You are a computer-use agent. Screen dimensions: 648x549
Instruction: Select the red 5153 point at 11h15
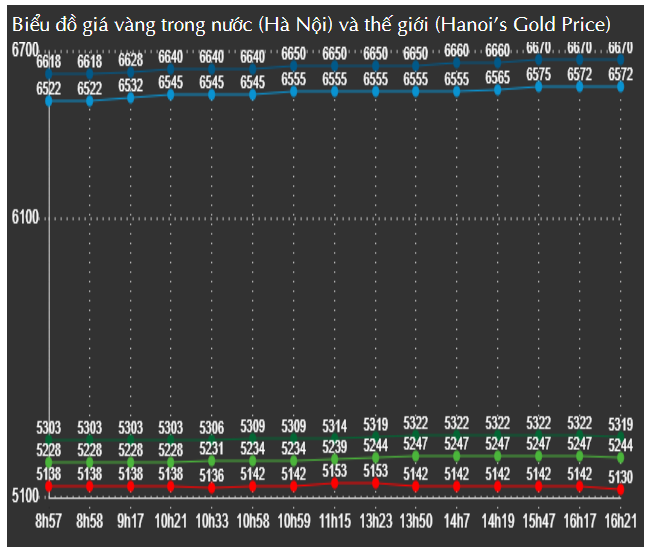pyautogui.click(x=335, y=483)
